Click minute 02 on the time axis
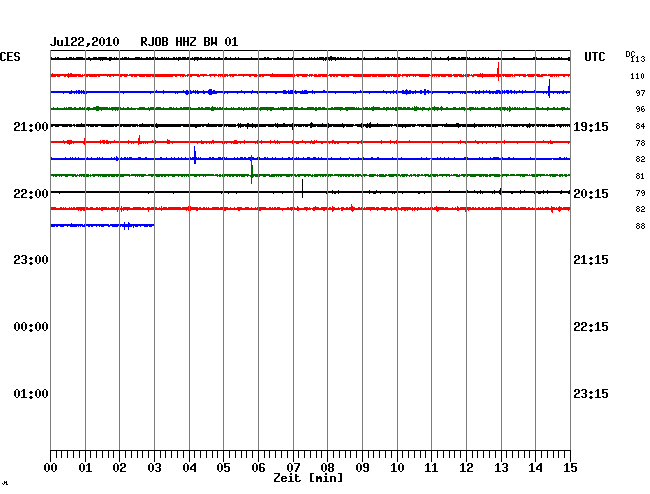The height and width of the screenshot is (494, 650). coord(119,468)
